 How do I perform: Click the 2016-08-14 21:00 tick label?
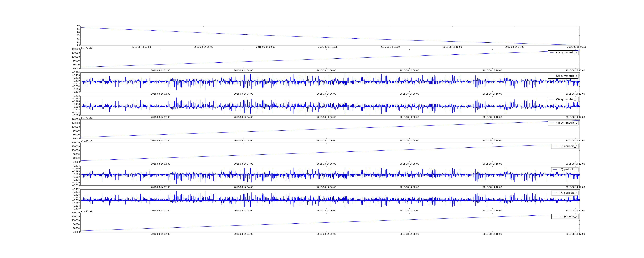[x=515, y=47]
